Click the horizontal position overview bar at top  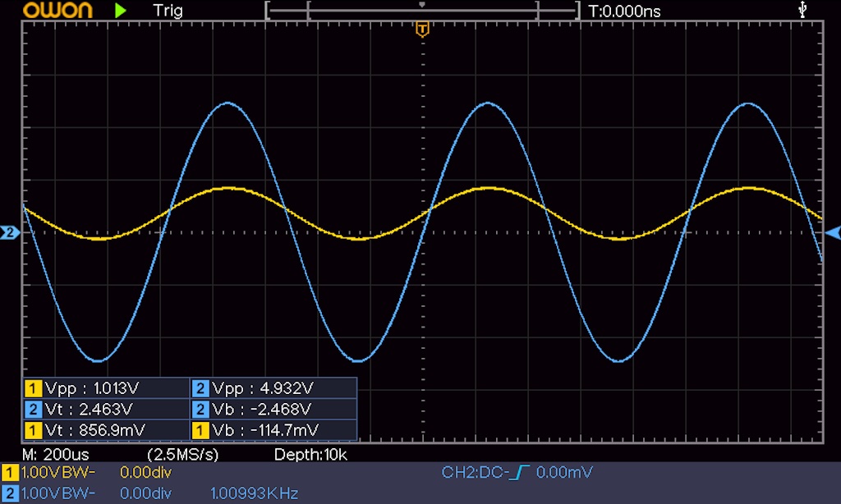(422, 11)
